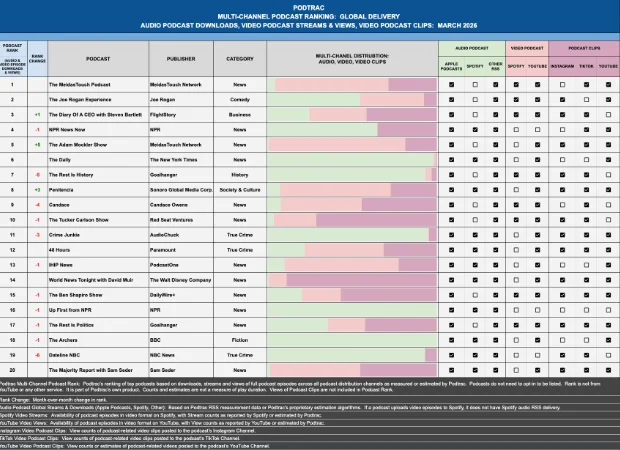The image size is (620, 450).
Task: Select the Crime Junkie podcast name
Action: [64, 235]
